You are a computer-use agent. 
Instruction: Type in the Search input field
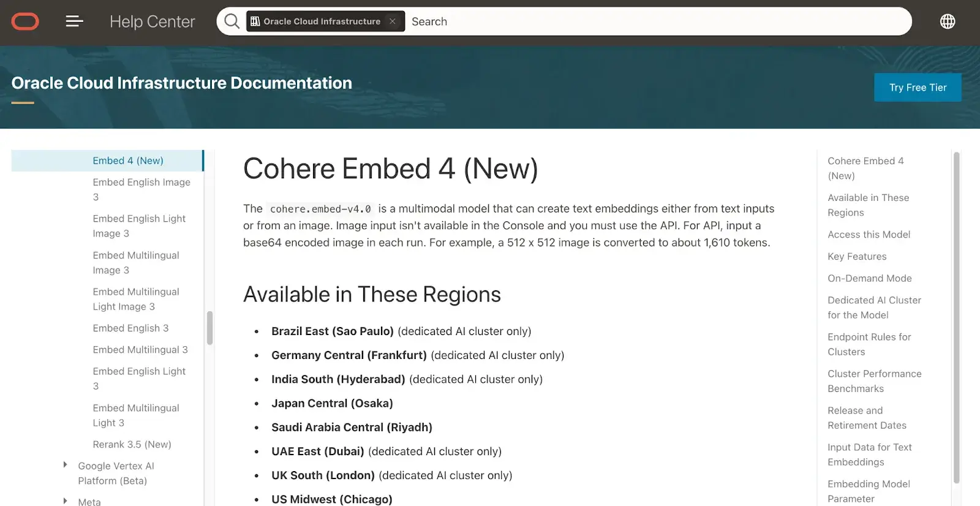[655, 21]
